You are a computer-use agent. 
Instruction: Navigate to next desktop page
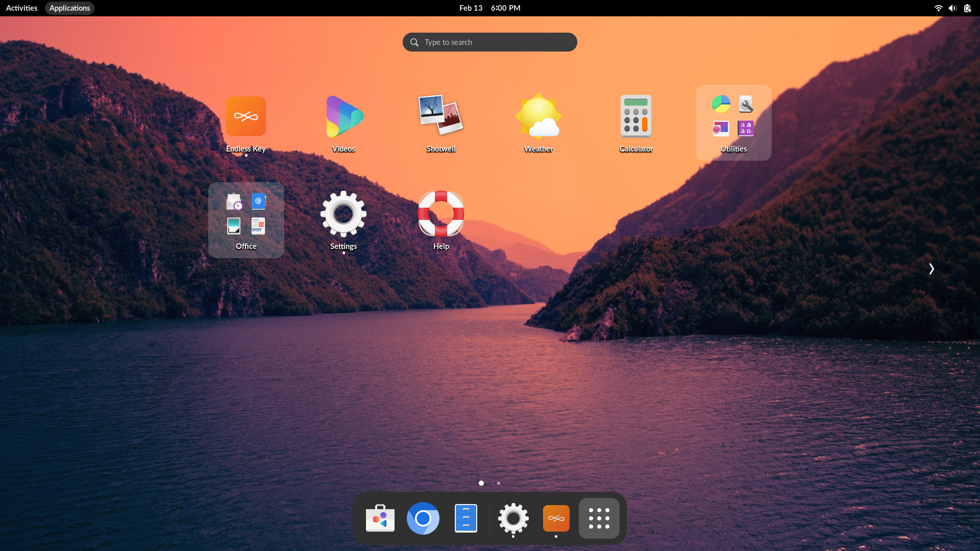932,268
